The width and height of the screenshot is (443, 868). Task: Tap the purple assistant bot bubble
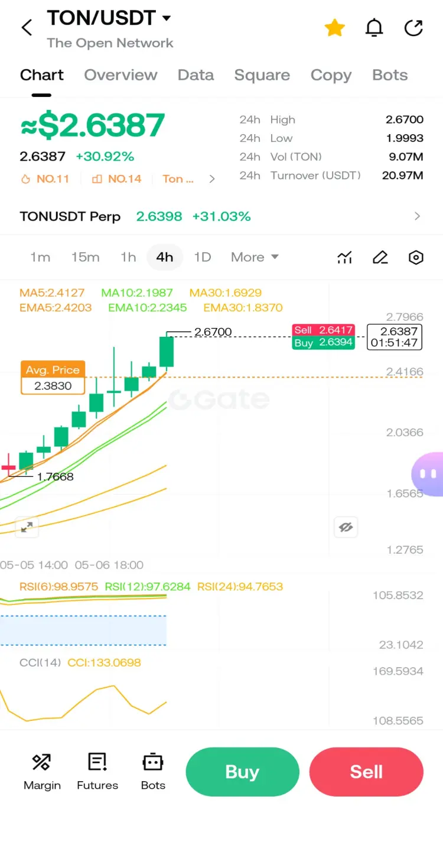tap(428, 473)
